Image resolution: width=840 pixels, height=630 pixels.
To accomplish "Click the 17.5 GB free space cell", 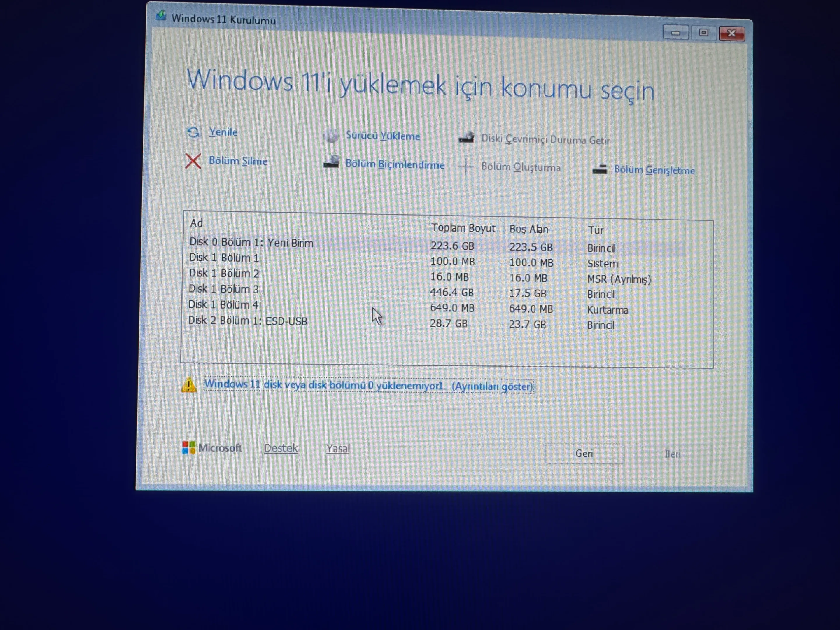I will pos(527,293).
